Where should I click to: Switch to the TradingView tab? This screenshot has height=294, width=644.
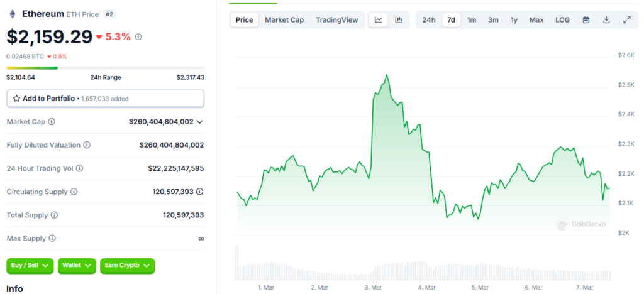pos(337,19)
